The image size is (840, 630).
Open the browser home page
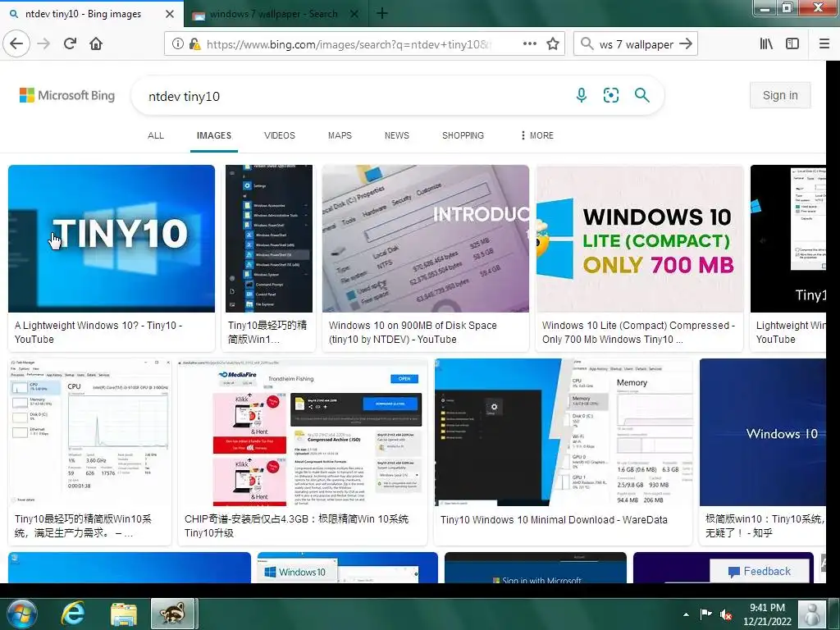click(96, 43)
